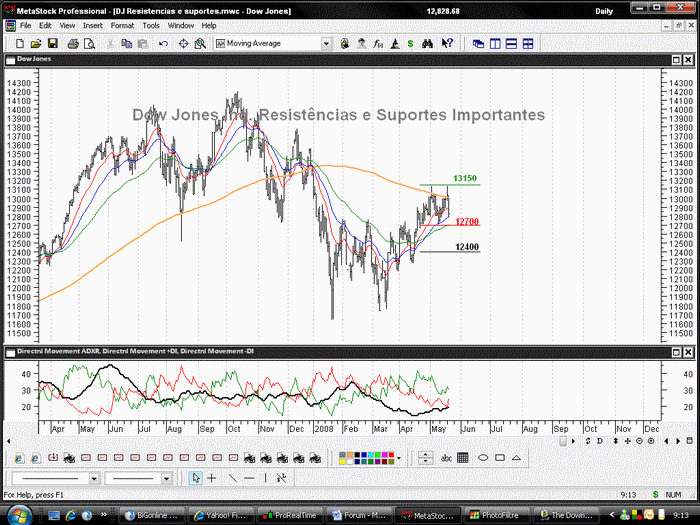Click the chart horizontal scrollbar thumb
This screenshot has height=525, width=700.
(x=563, y=441)
